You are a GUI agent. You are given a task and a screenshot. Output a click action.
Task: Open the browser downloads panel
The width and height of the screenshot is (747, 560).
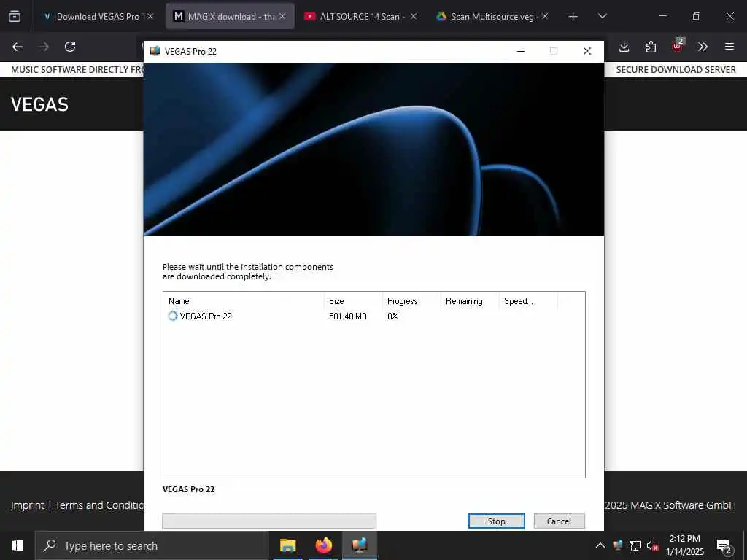click(624, 47)
